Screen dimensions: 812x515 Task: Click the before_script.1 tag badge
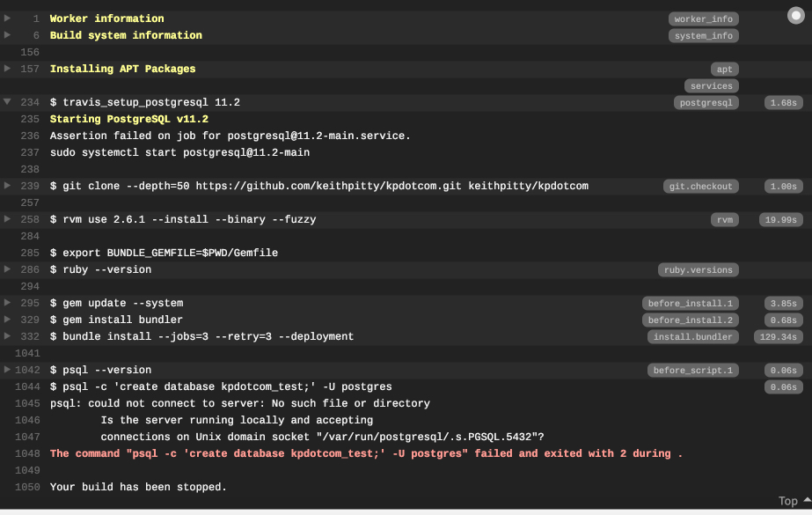(x=692, y=370)
